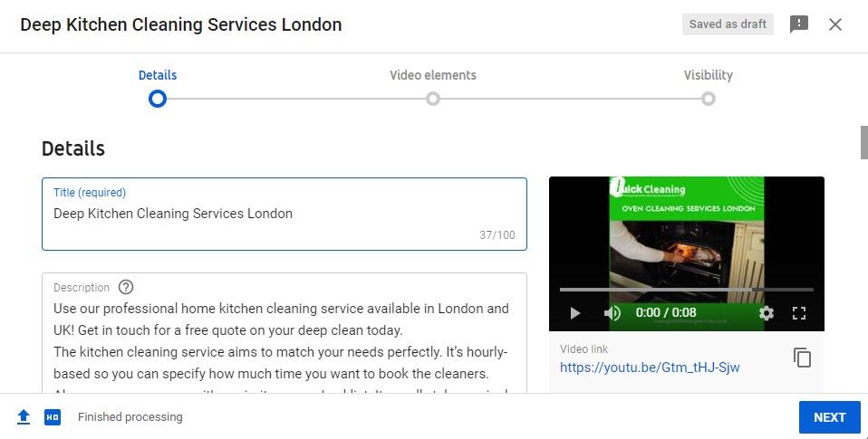Click the NEXT button

pyautogui.click(x=829, y=417)
